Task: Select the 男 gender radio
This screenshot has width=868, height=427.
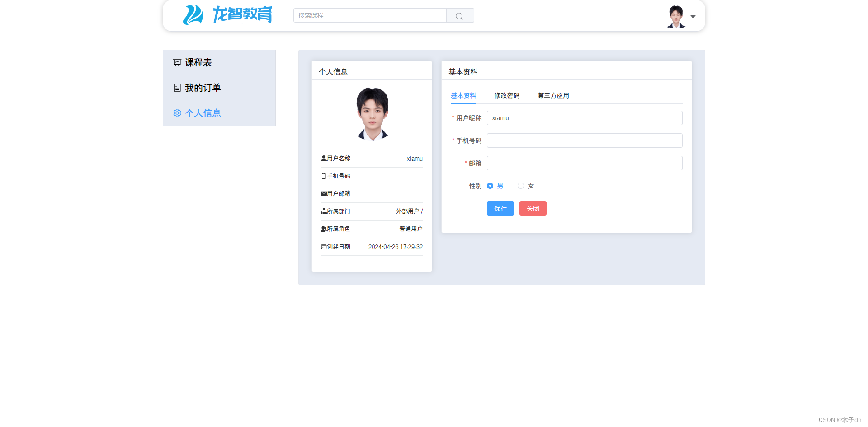Action: 490,186
